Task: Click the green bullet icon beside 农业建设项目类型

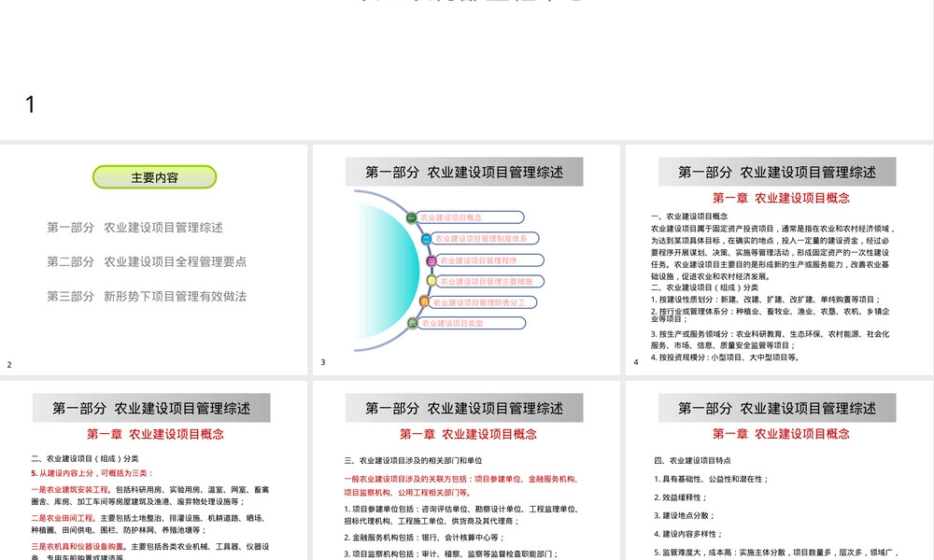Action: [412, 323]
